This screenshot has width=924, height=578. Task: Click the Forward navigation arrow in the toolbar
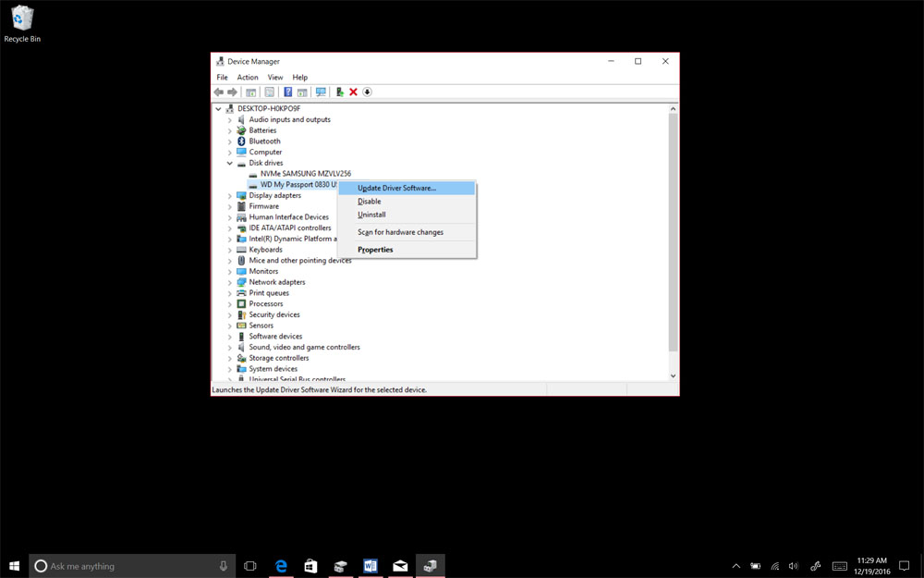pos(232,92)
